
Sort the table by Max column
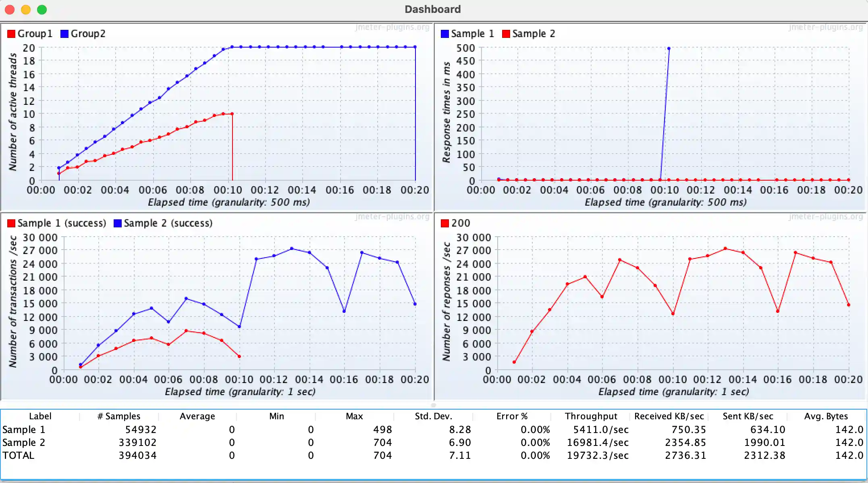[355, 416]
